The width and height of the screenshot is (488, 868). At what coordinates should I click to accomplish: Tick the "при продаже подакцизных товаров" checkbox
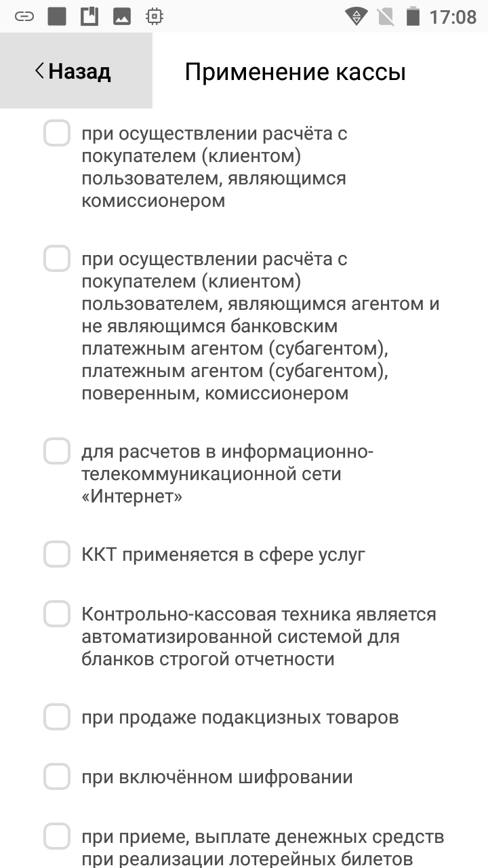57,717
